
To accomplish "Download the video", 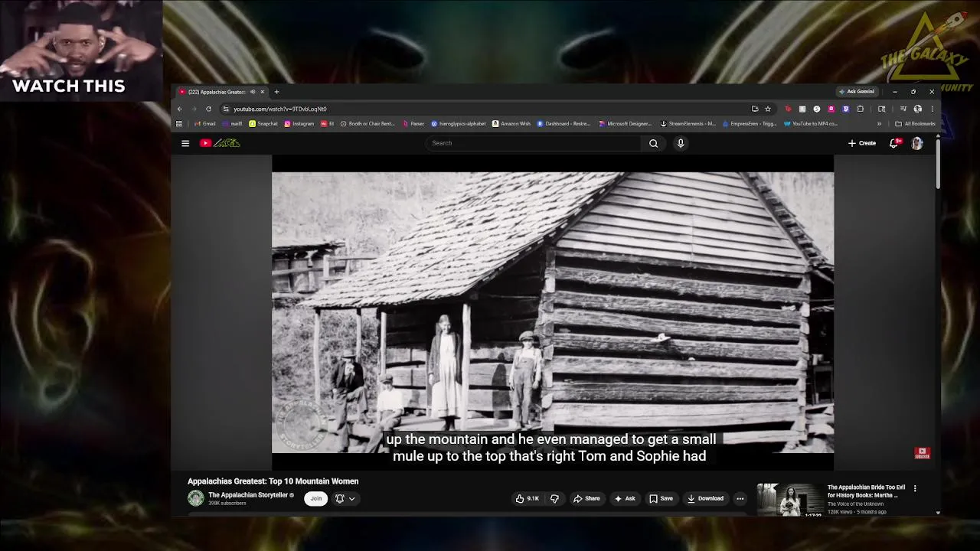I will pos(705,498).
